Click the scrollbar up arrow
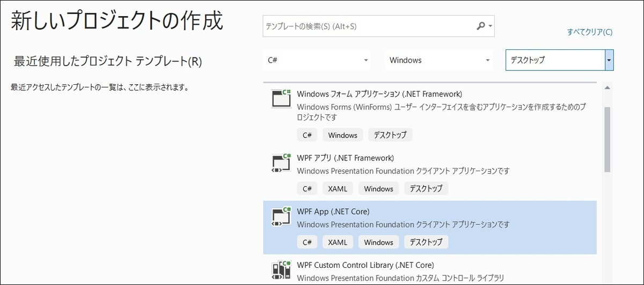Viewport: 644px width, 285px height. [x=607, y=87]
